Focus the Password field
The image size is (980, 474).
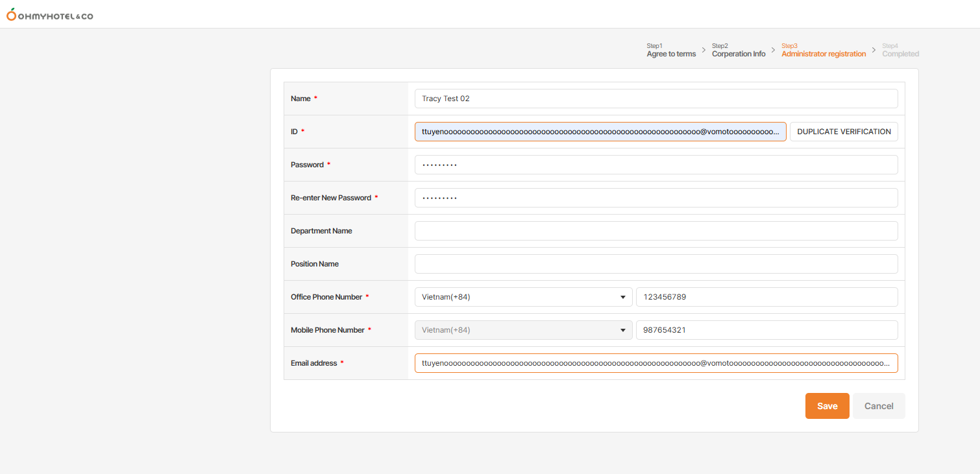pyautogui.click(x=655, y=165)
